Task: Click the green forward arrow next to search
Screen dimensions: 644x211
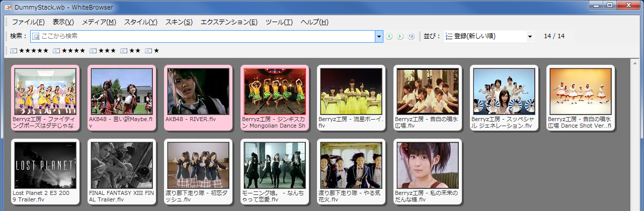Action: (400, 37)
